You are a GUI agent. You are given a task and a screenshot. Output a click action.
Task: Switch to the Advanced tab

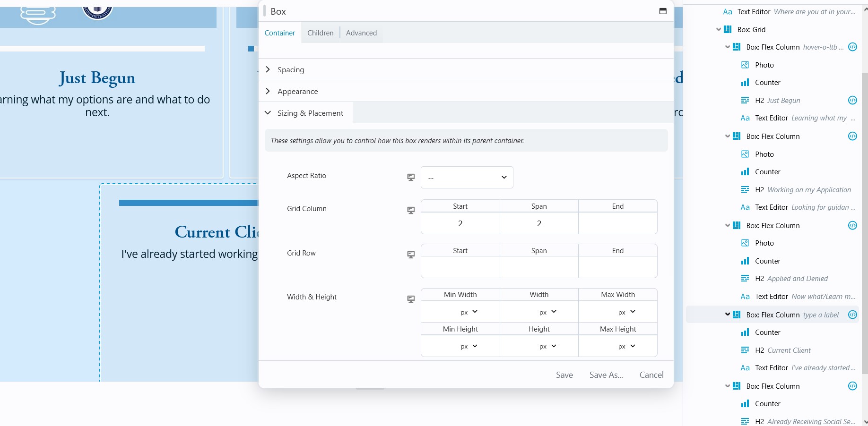pyautogui.click(x=361, y=33)
